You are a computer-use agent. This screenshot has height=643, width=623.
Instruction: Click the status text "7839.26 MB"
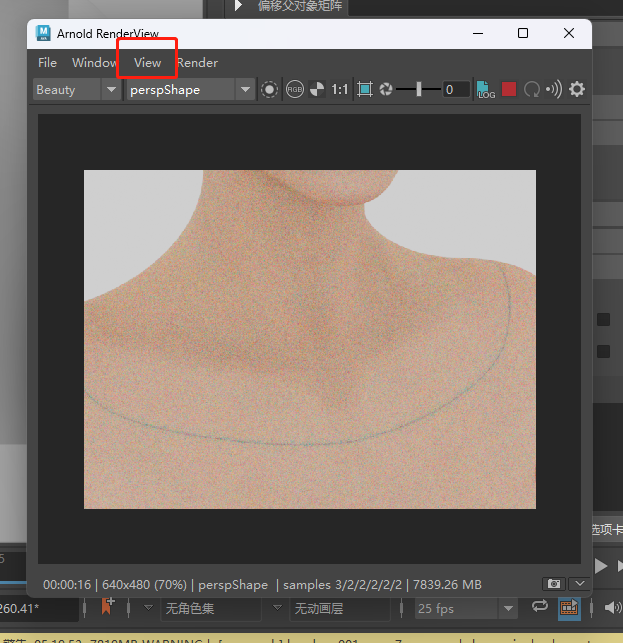[x=447, y=584]
